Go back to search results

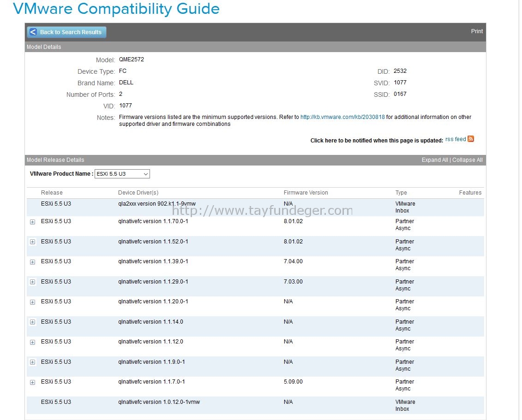coord(66,32)
